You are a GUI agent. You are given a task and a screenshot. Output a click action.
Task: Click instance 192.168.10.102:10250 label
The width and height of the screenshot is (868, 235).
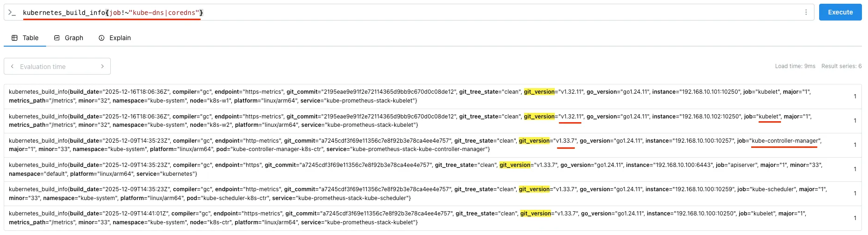pyautogui.click(x=697, y=117)
